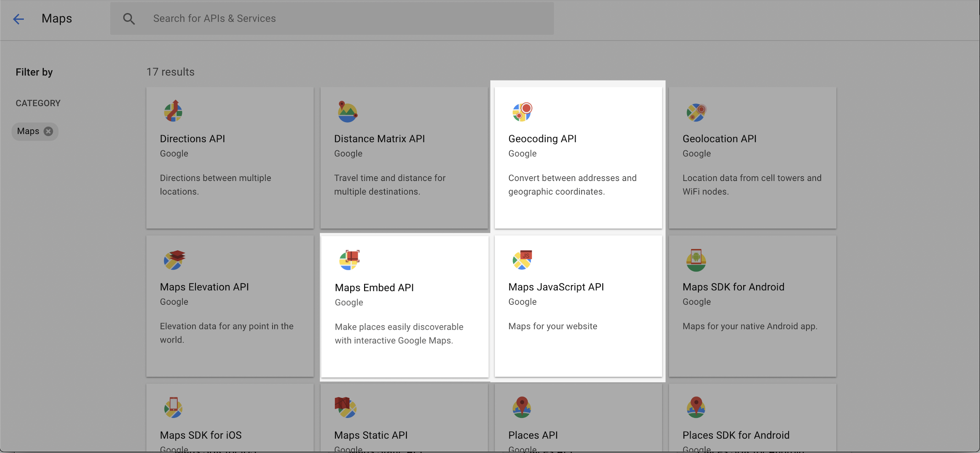Click 'Maps for your website' description
This screenshot has width=980, height=453.
(x=552, y=326)
